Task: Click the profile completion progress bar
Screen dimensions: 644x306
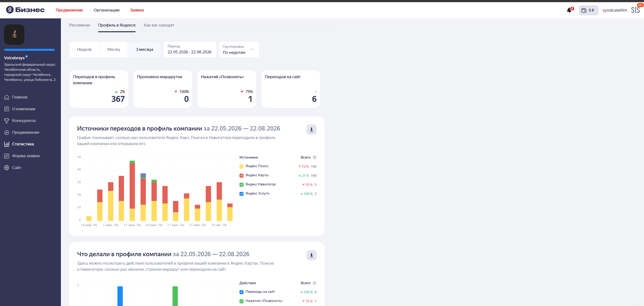Action: [x=29, y=50]
